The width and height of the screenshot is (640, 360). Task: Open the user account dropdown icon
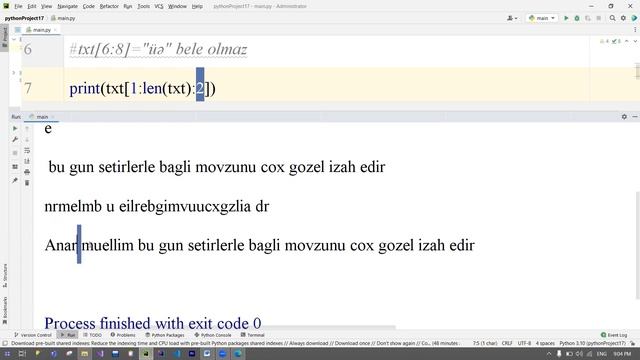click(512, 18)
